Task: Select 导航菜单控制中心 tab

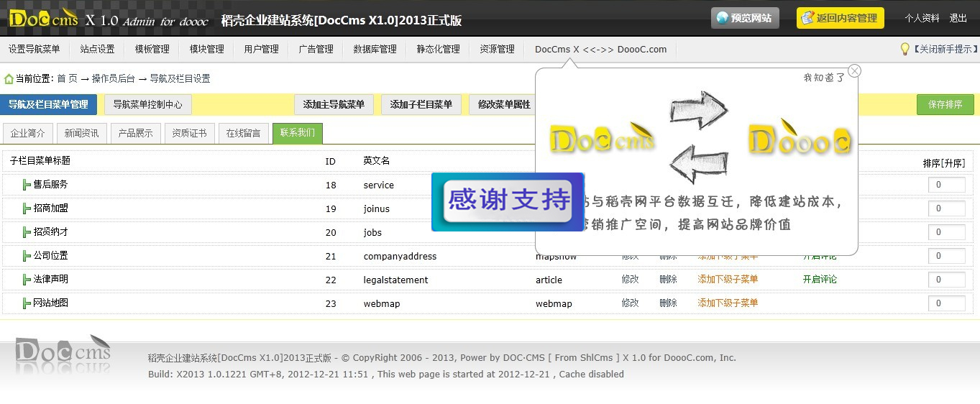Action: 147,104
